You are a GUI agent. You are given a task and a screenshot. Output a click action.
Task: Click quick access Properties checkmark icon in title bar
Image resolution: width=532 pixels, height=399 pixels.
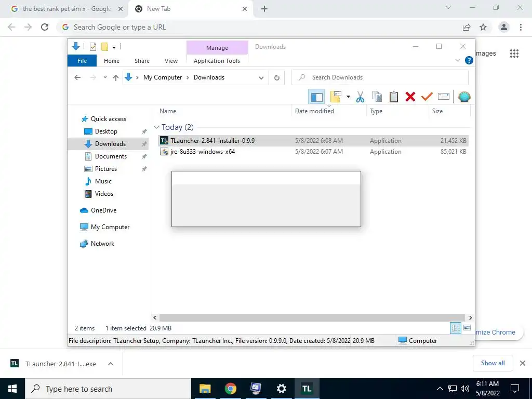click(x=92, y=47)
